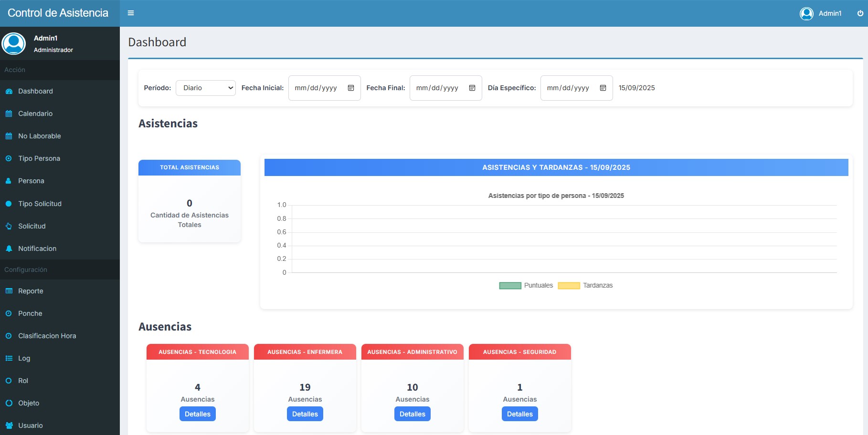Click the Dashboard gauge icon in sidebar
The image size is (868, 435).
(9, 91)
